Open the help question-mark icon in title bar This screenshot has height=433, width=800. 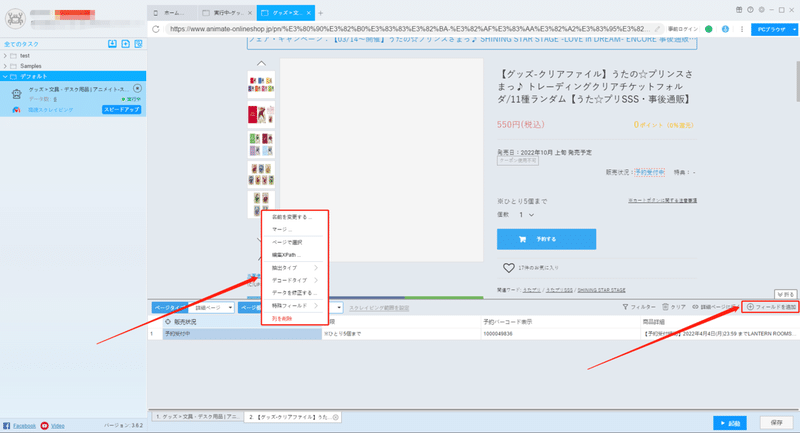pos(750,10)
